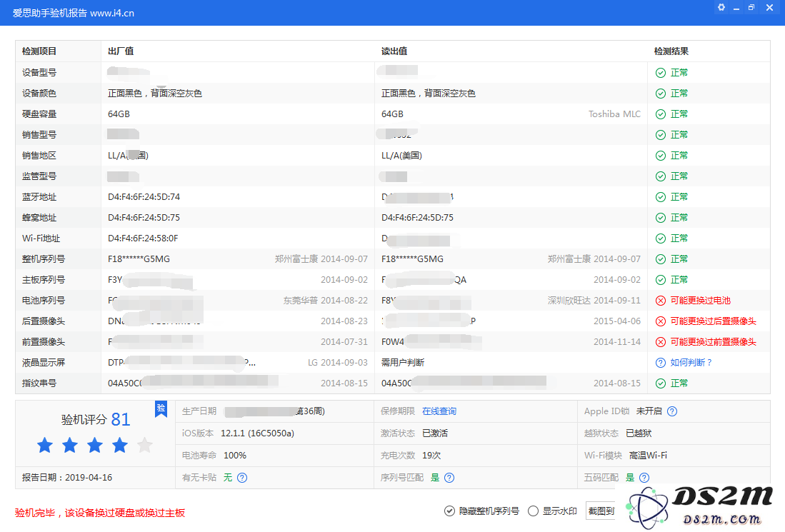Click help icon beside 有无卡贴
Viewport: 785px width, 532px height.
click(x=242, y=478)
